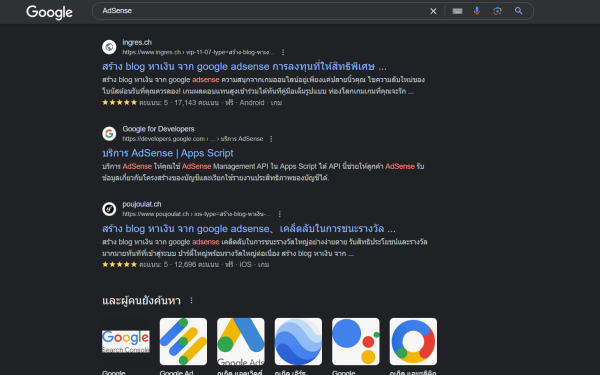Select the Google Ads logo thumbnail
The width and height of the screenshot is (600, 375).
[x=241, y=341]
